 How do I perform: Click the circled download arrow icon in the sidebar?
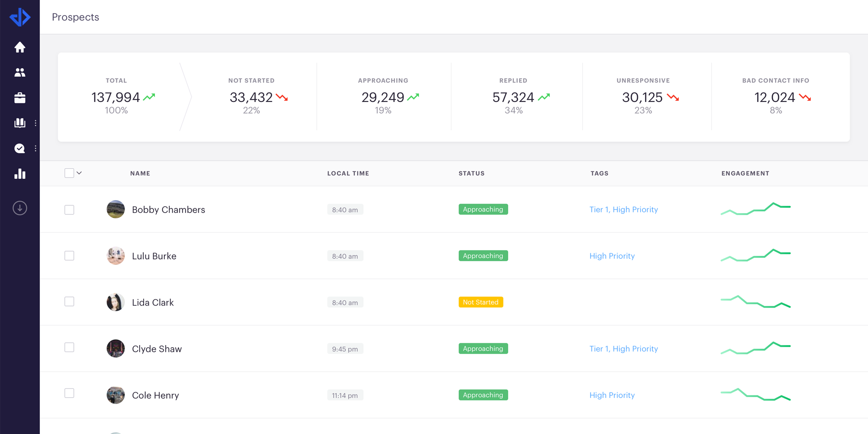(20, 208)
